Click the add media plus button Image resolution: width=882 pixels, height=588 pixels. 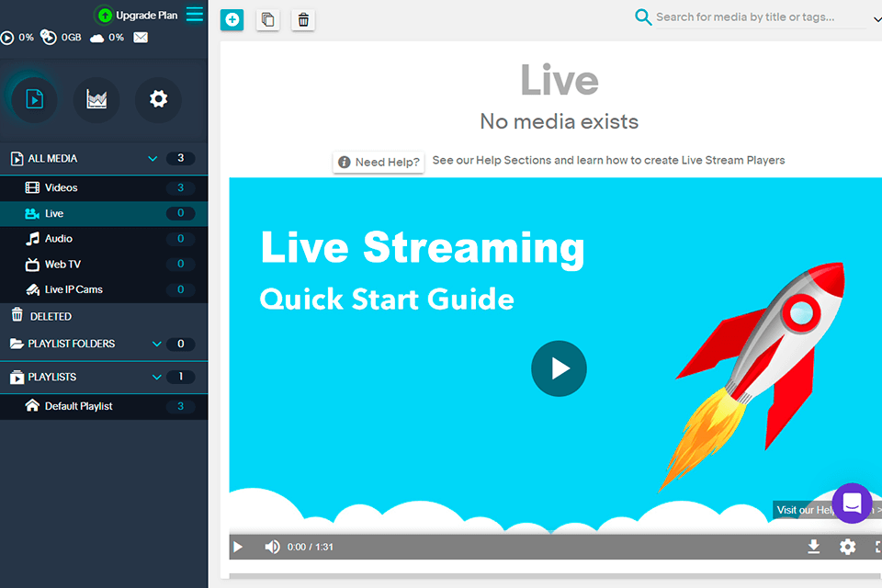(x=232, y=20)
